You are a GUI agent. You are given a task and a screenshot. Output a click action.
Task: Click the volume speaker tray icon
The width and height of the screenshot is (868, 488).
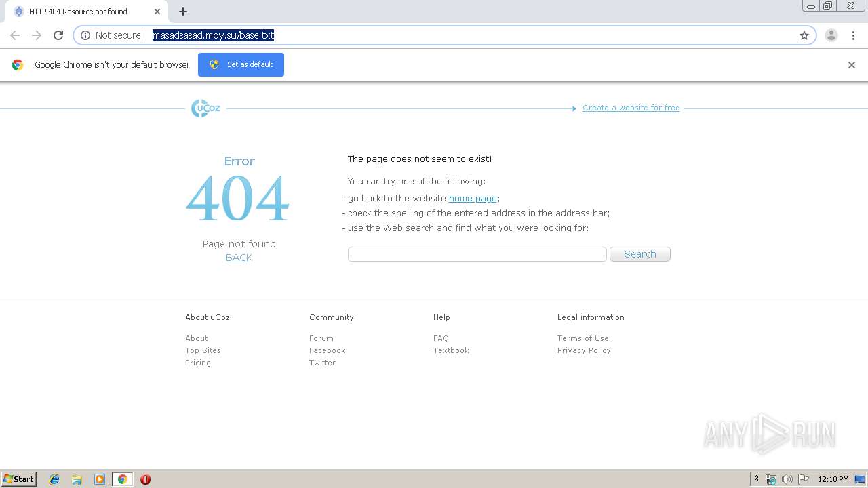787,479
